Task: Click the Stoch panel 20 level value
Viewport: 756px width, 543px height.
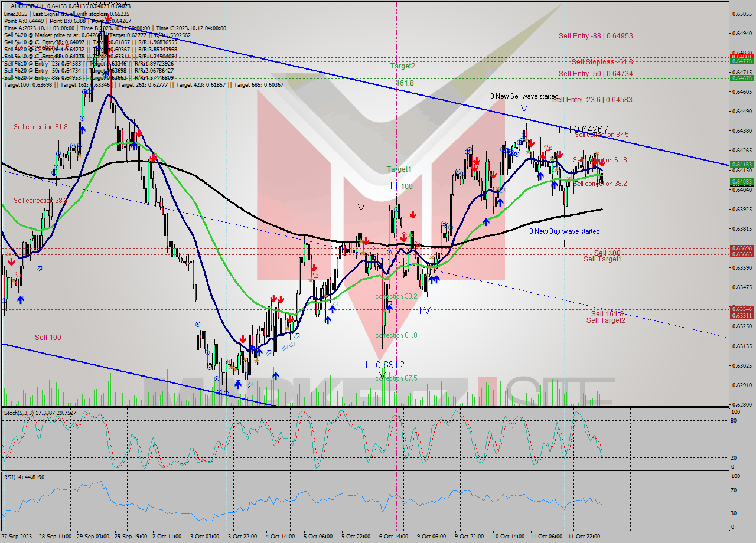Action: [x=733, y=457]
